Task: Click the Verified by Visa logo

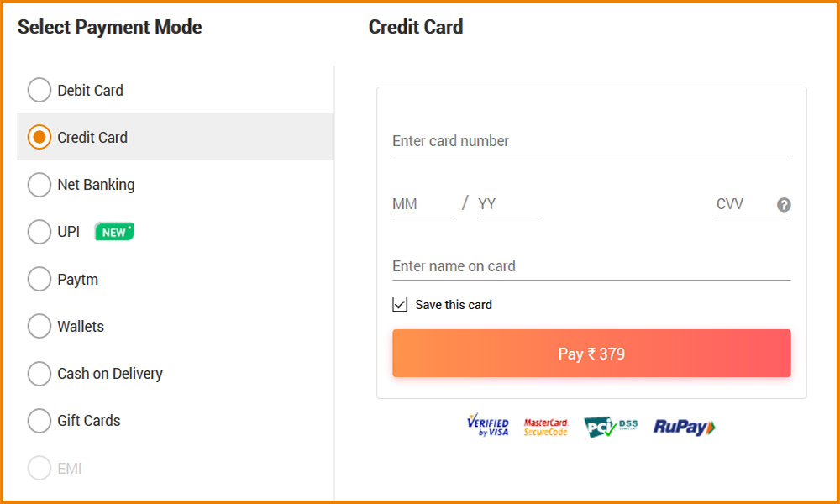Action: point(488,427)
